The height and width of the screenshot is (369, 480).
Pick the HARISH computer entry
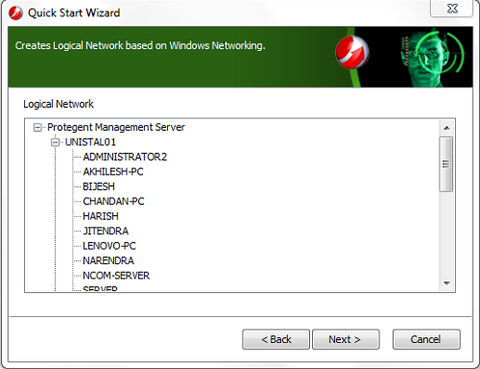[101, 216]
